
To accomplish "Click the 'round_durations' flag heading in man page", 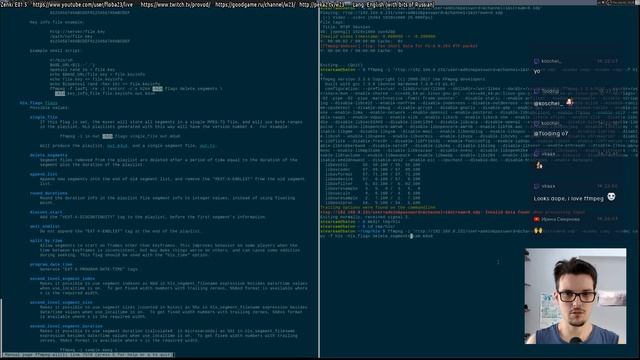I will (x=49, y=193).
